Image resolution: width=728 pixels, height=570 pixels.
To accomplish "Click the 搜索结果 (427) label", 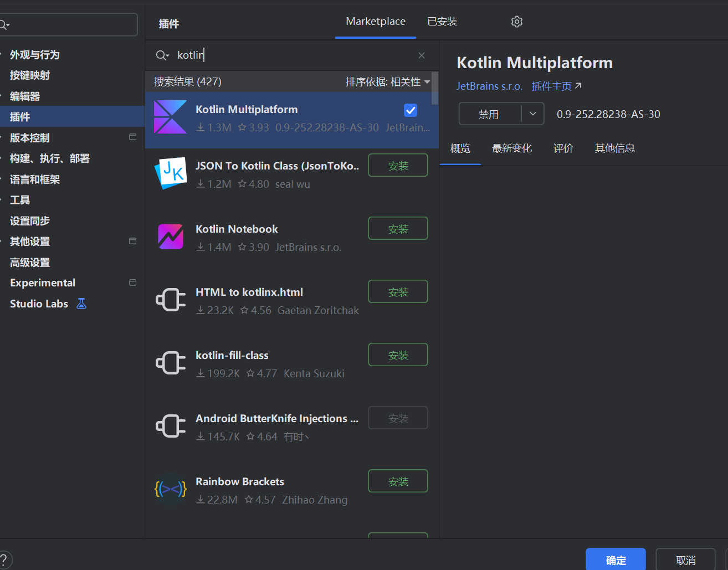I will tap(188, 82).
